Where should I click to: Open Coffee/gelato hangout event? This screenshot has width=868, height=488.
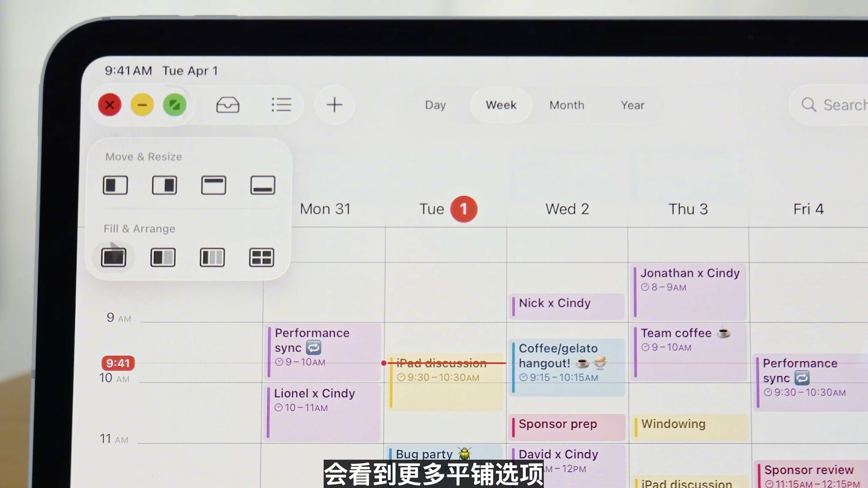(567, 367)
